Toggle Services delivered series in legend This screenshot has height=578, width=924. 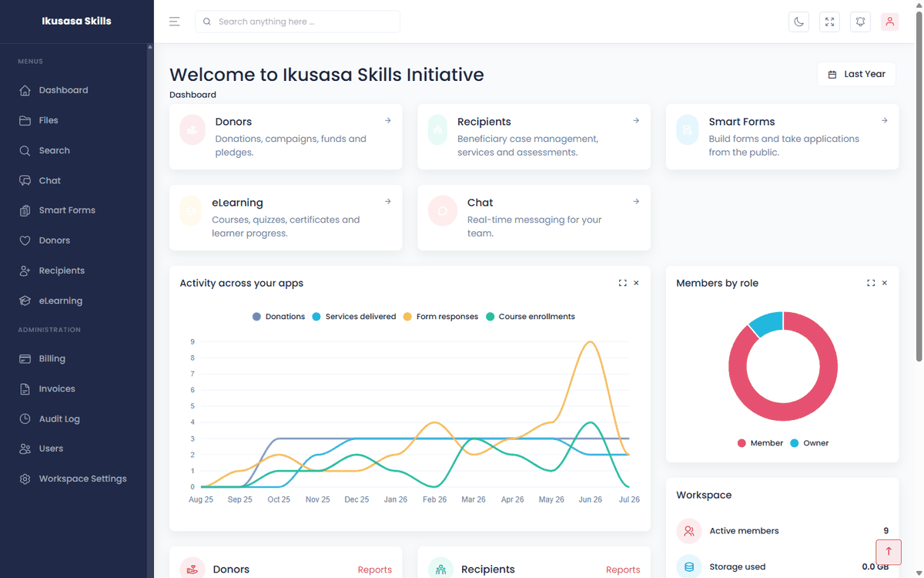tap(354, 317)
